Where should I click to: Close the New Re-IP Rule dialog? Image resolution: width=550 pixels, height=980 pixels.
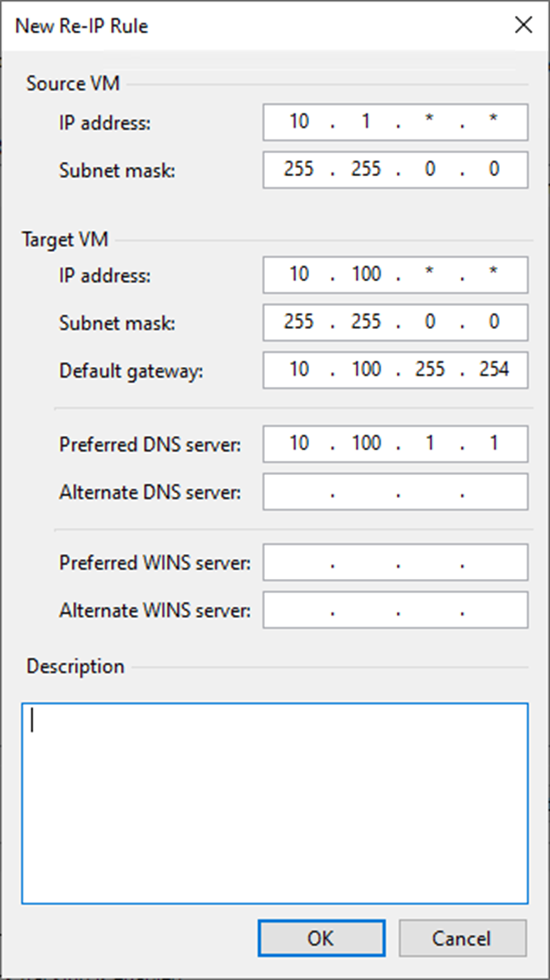coord(523,25)
